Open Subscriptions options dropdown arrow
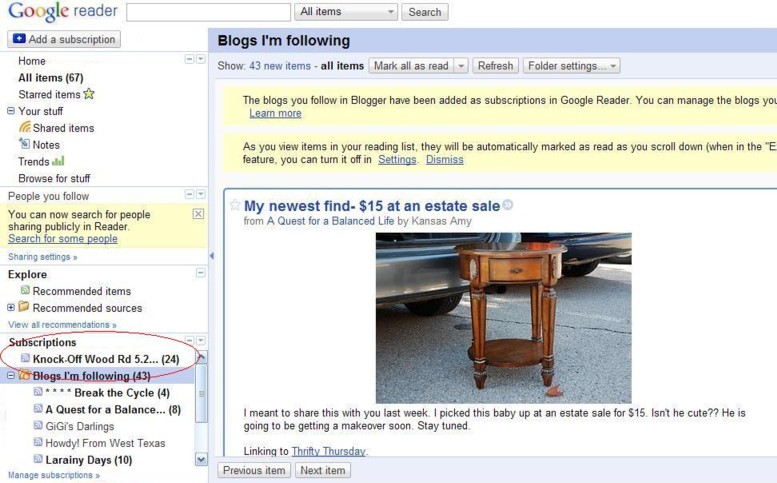777x483 pixels. pyautogui.click(x=201, y=340)
